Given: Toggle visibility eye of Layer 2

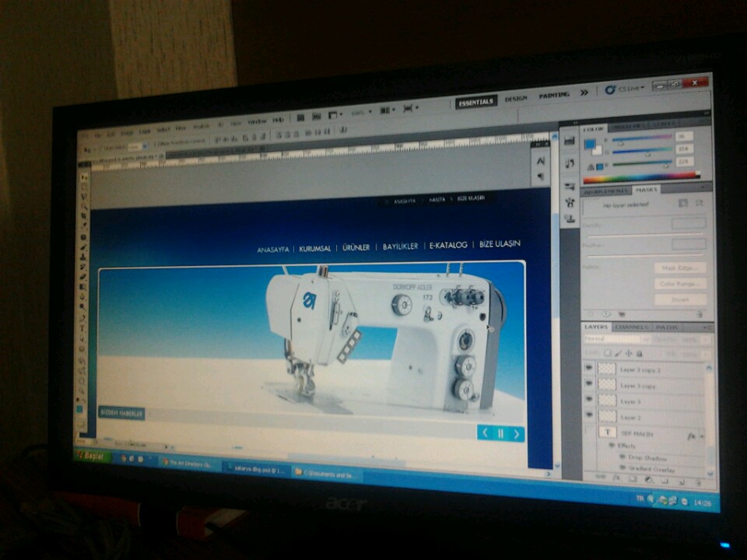Looking at the screenshot, I should point(590,415).
